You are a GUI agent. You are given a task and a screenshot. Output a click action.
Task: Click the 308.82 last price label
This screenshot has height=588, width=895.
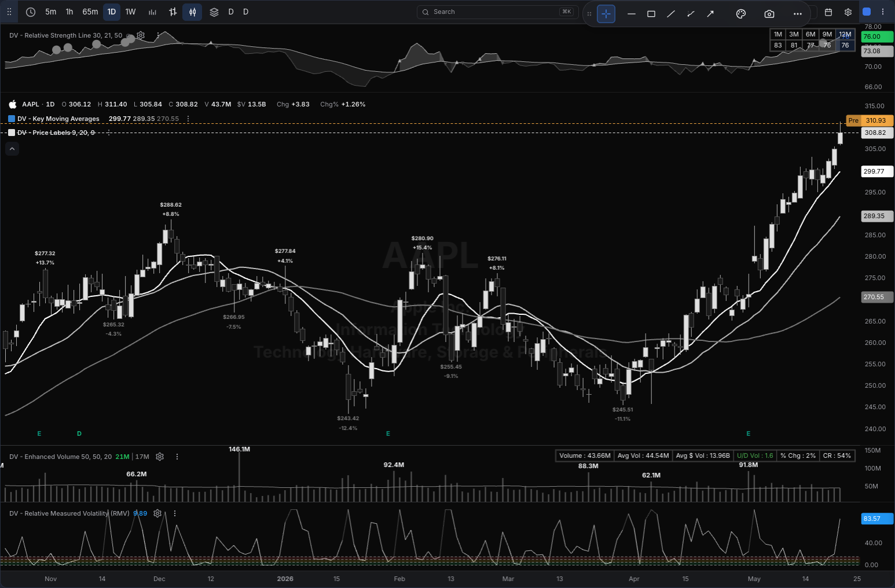[878, 133]
